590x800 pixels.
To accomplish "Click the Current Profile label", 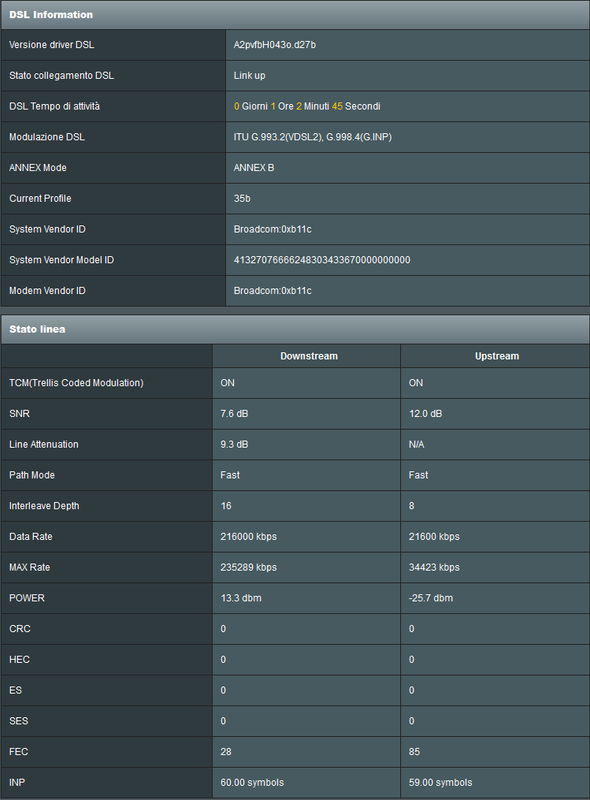I will 40,198.
